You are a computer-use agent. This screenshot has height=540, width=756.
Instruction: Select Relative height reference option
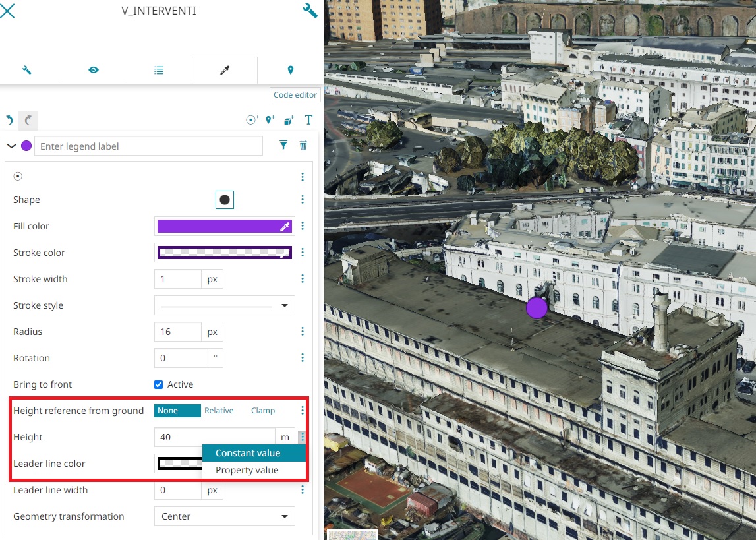tap(219, 411)
